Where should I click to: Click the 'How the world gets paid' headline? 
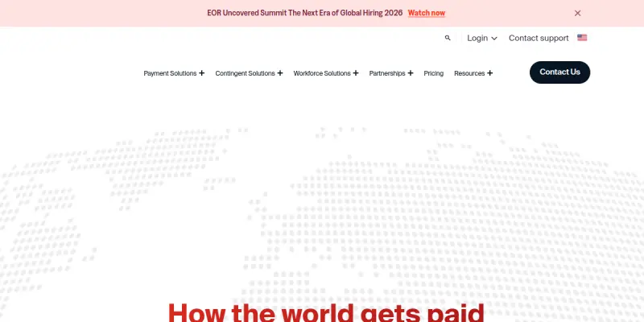pos(326,312)
